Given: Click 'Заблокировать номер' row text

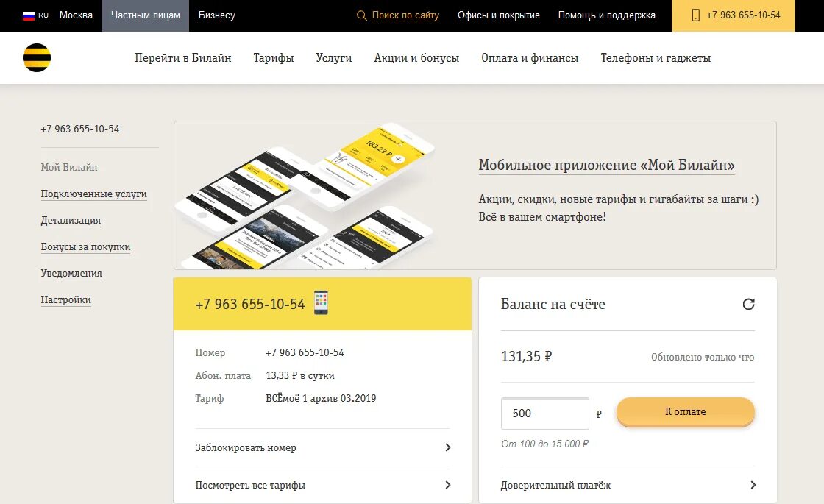Looking at the screenshot, I should [246, 448].
